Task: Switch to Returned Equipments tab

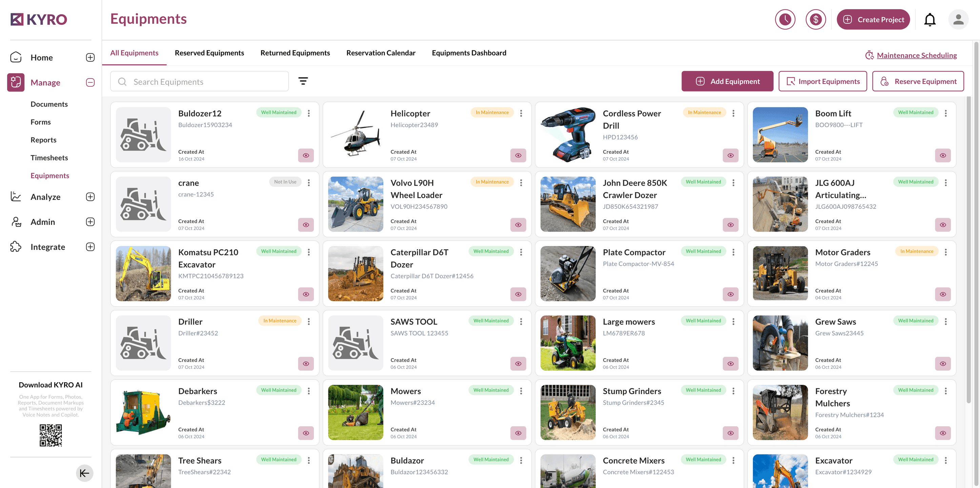Action: [295, 53]
